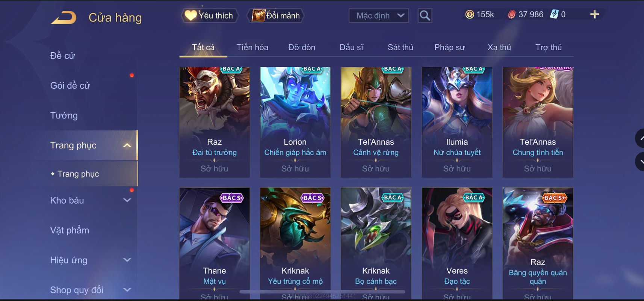Click the heart icon on Yêu thích
The height and width of the screenshot is (301, 644).
coord(190,15)
